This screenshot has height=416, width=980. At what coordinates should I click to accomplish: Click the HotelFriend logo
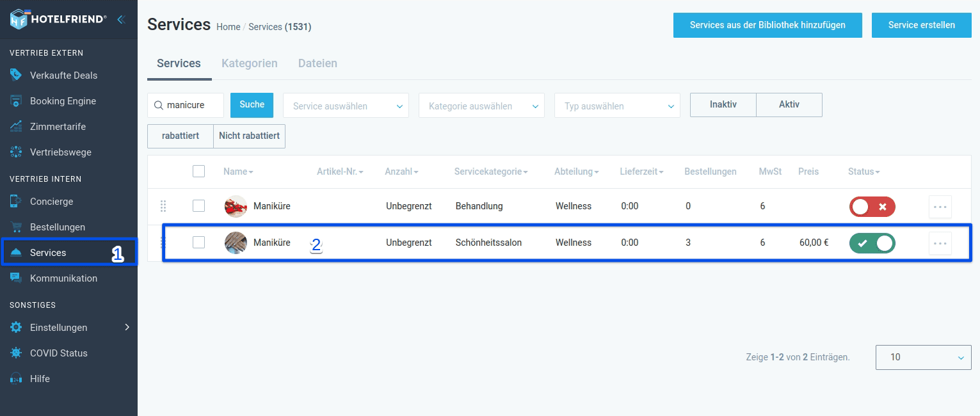point(58,19)
